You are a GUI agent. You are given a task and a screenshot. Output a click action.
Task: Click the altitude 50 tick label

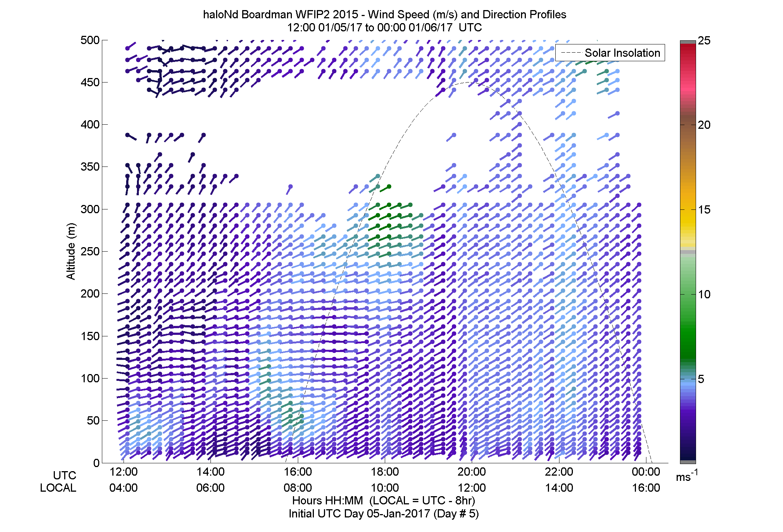(93, 420)
